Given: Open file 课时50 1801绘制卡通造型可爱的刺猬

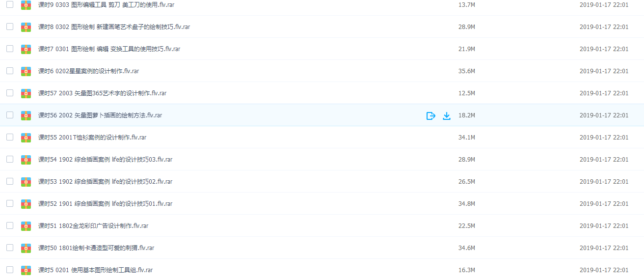Looking at the screenshot, I should pos(96,248).
